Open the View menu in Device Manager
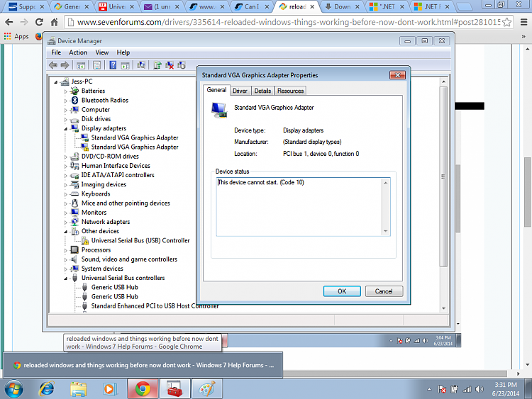 (x=101, y=52)
